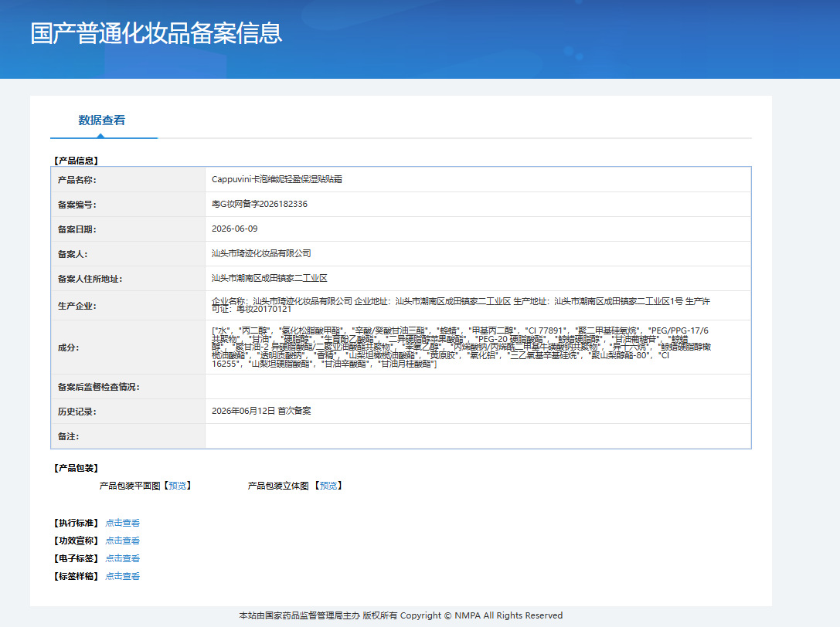Click the NMPA copyright footer text

[x=401, y=615]
